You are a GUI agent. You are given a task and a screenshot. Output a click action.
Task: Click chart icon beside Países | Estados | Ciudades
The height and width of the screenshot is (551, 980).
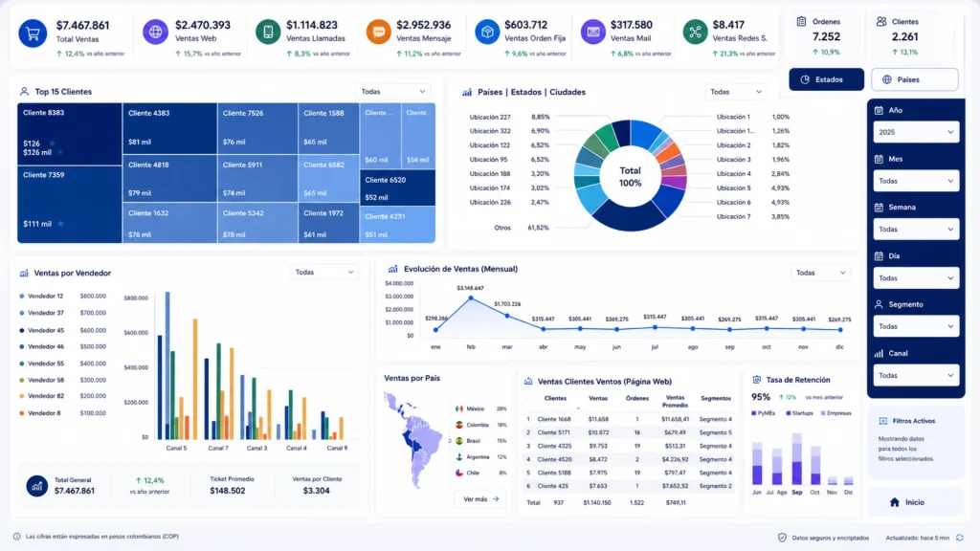(x=467, y=92)
